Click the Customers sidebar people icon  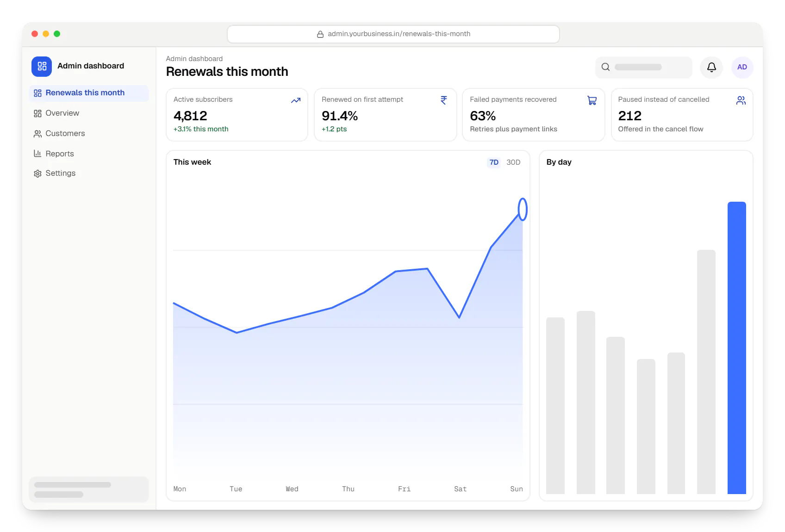37,134
